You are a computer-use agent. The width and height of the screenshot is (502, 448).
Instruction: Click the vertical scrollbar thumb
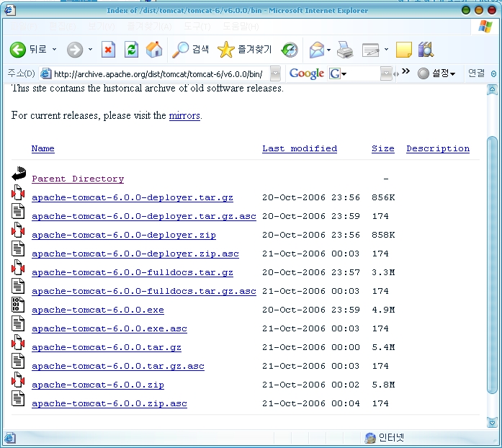[x=492, y=265]
